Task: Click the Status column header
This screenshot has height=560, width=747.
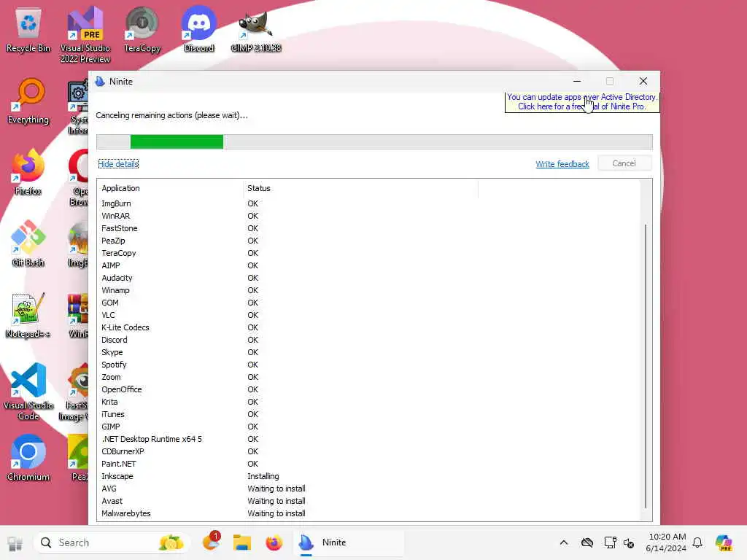Action: (x=360, y=188)
